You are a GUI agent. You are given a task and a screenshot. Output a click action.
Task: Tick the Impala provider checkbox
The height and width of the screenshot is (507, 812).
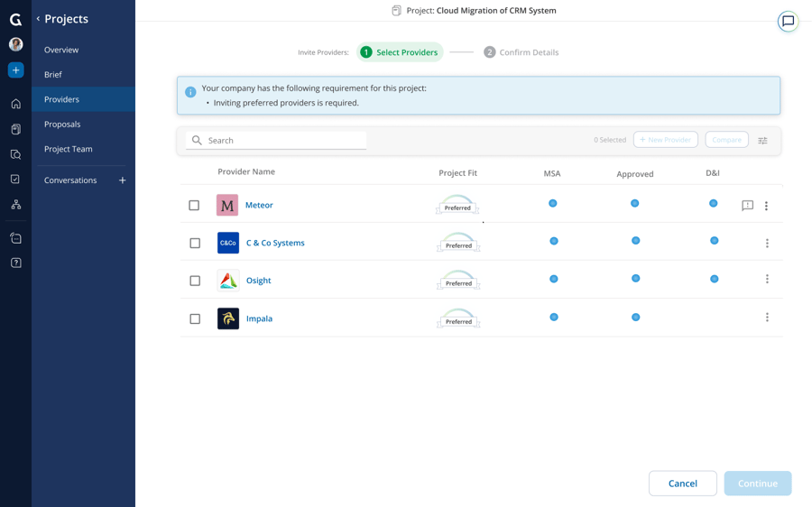[x=195, y=318]
